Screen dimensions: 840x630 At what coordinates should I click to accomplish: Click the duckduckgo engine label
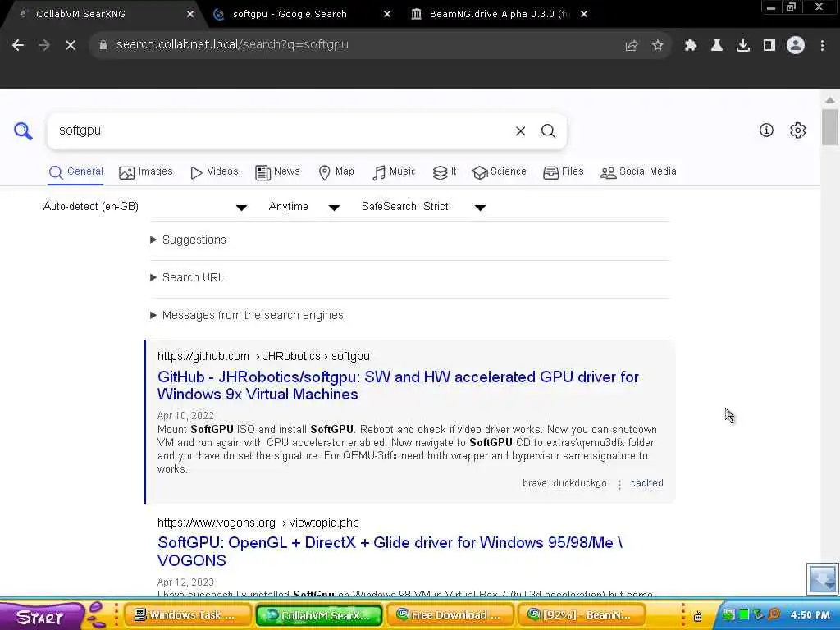click(580, 483)
